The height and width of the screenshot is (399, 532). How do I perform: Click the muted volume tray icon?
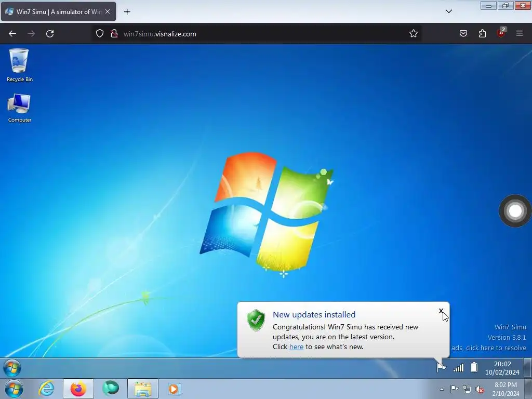(x=480, y=390)
